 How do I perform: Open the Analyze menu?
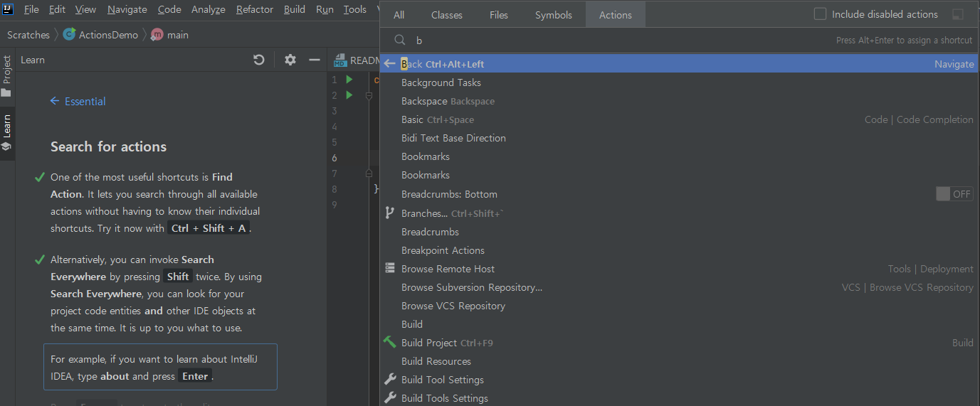208,9
